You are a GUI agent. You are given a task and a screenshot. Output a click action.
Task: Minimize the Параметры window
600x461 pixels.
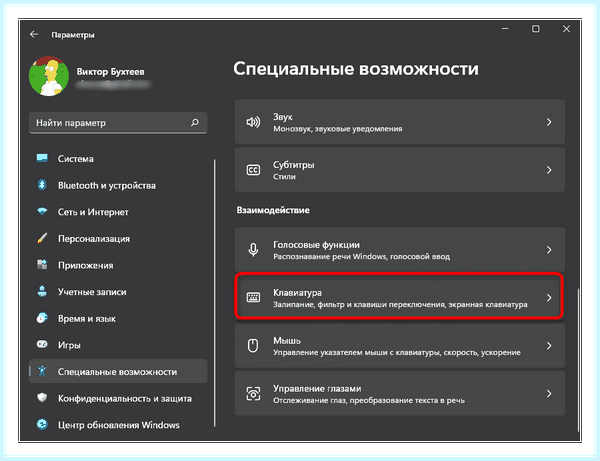[505, 29]
